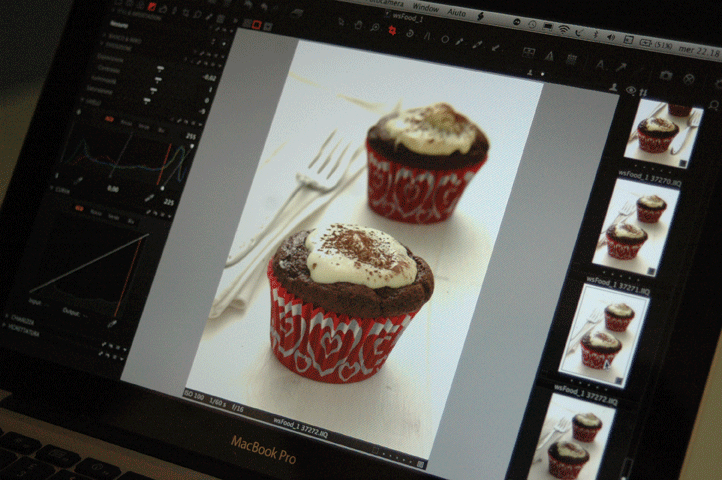Select the circular Spot removal tool

(x=445, y=39)
